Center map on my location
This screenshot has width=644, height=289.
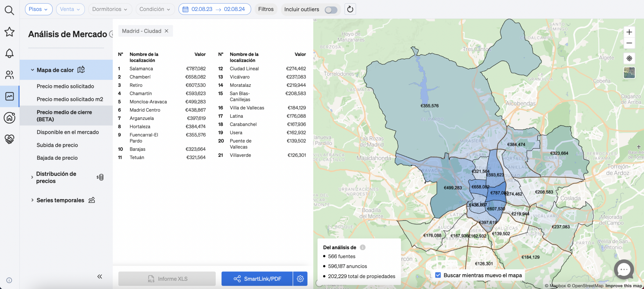(629, 58)
